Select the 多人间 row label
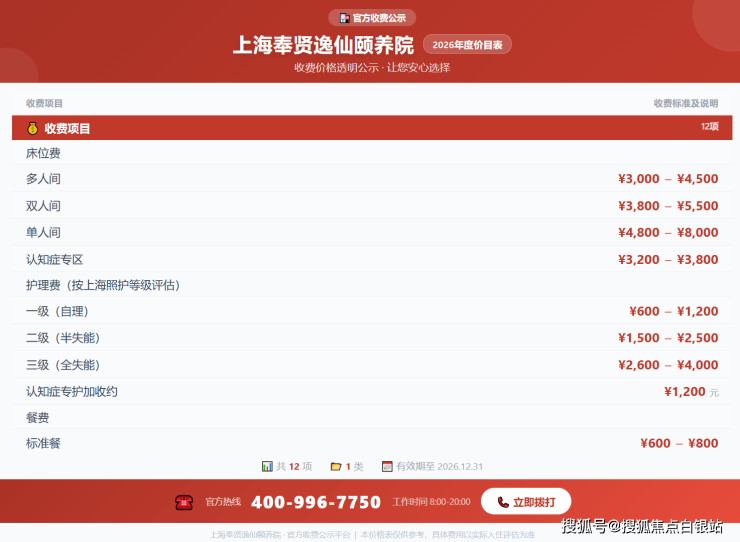 (x=43, y=178)
